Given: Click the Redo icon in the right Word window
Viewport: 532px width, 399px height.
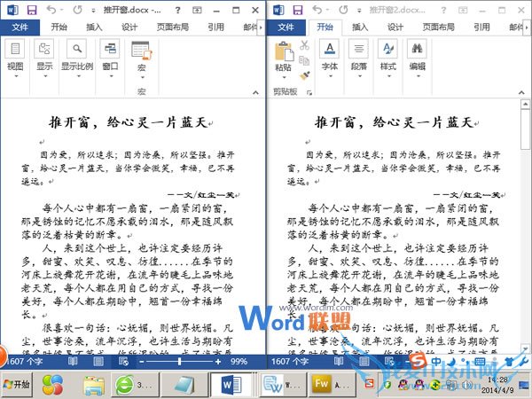Looking at the screenshot, I should 344,10.
